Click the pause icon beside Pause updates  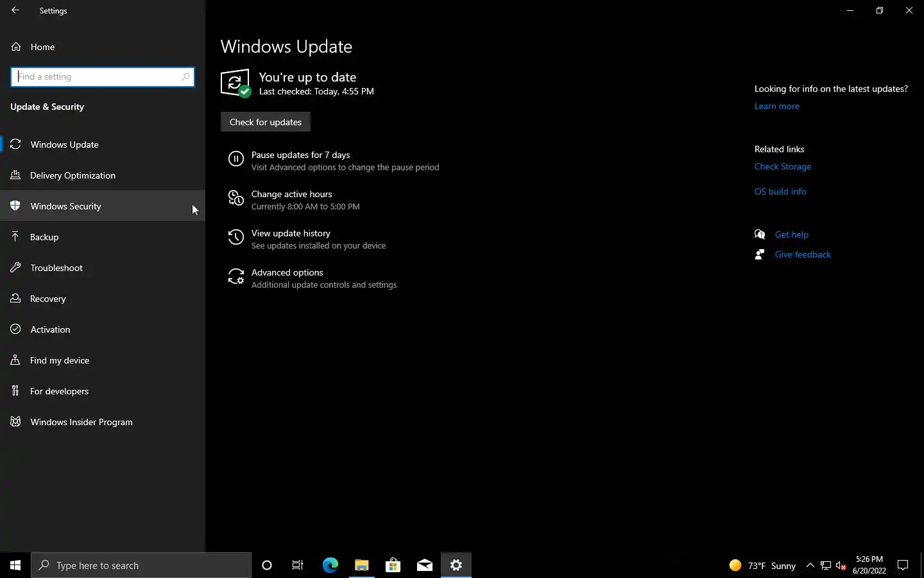point(236,159)
